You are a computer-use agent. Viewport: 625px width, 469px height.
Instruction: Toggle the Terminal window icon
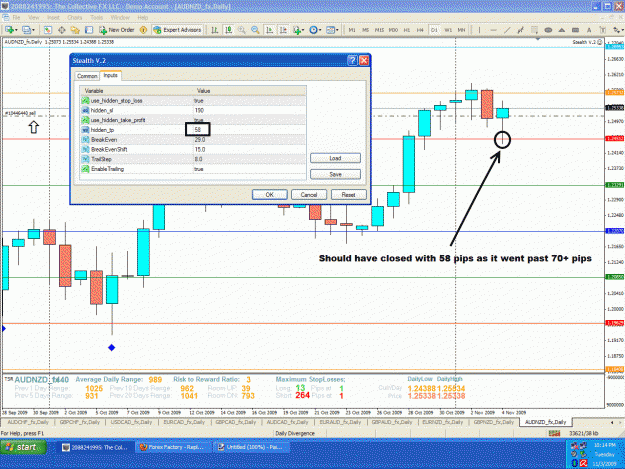coord(89,30)
